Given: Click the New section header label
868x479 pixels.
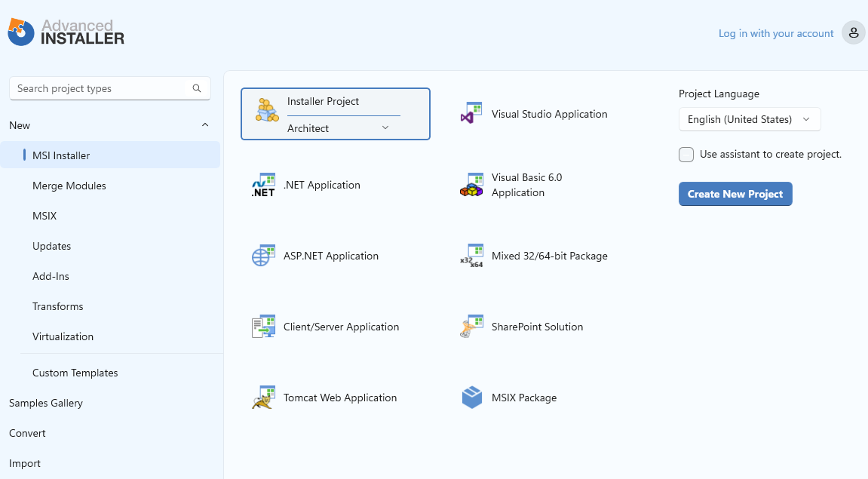Looking at the screenshot, I should coord(20,126).
